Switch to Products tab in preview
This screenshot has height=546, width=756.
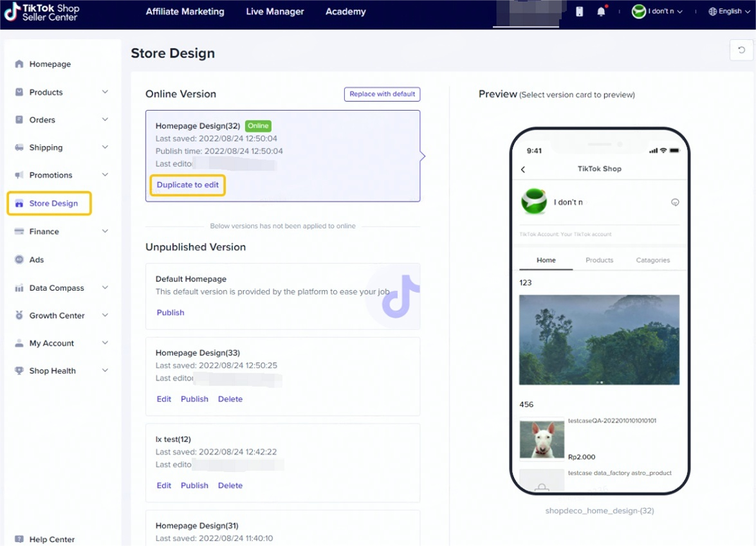tap(599, 260)
